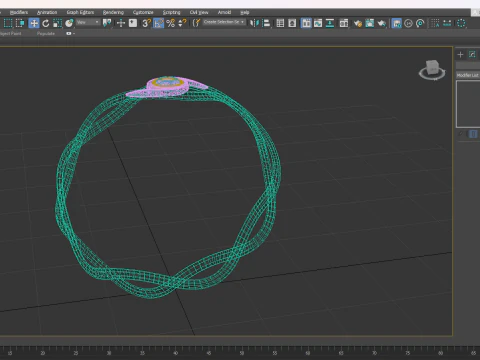Image resolution: width=480 pixels, height=360 pixels.
Task: Open the Arnold menu
Action: [x=224, y=12]
